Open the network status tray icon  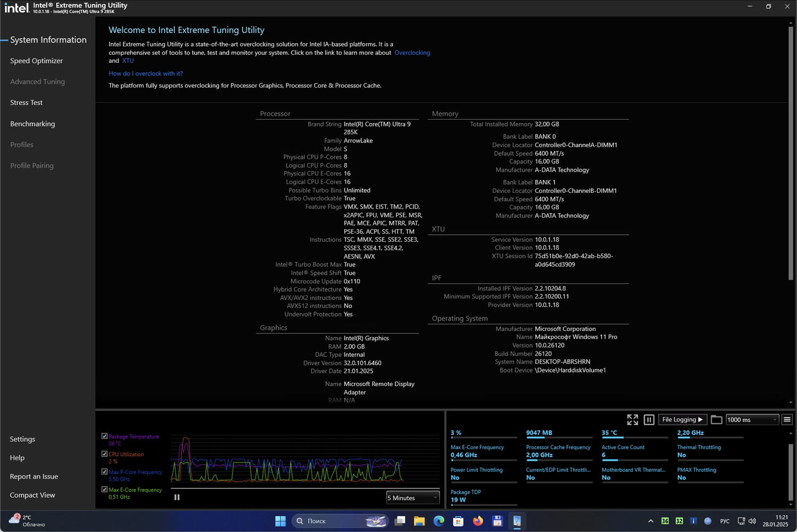(741, 521)
